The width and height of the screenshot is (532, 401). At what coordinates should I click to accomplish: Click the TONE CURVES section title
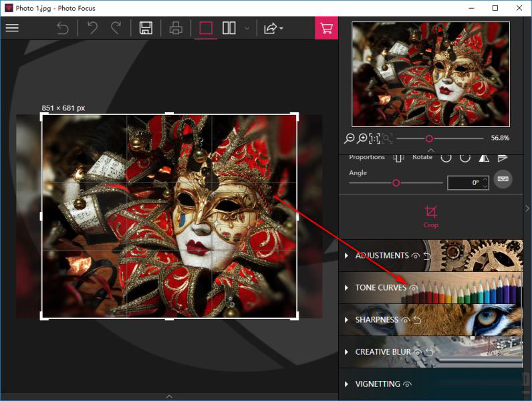[x=381, y=287]
